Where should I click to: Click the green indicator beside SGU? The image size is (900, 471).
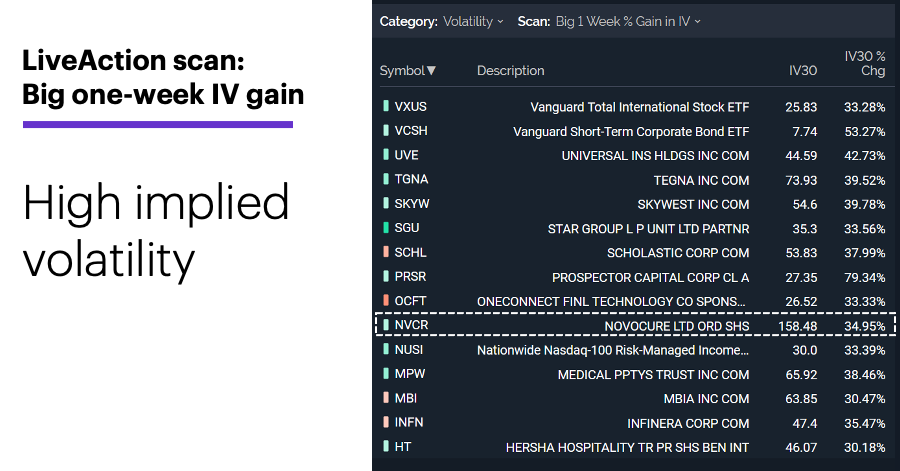[x=386, y=228]
